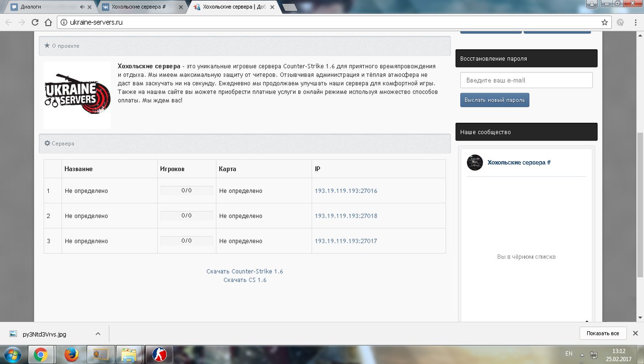The image size is (644, 364).
Task: Follow the Скачать CS 1.6 link
Action: click(x=245, y=280)
